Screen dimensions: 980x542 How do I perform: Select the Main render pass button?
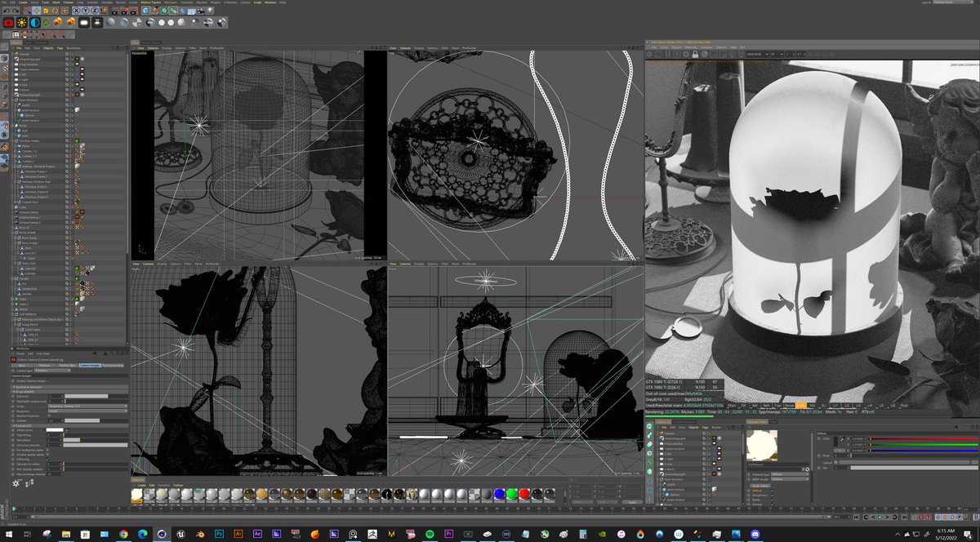(x=733, y=405)
